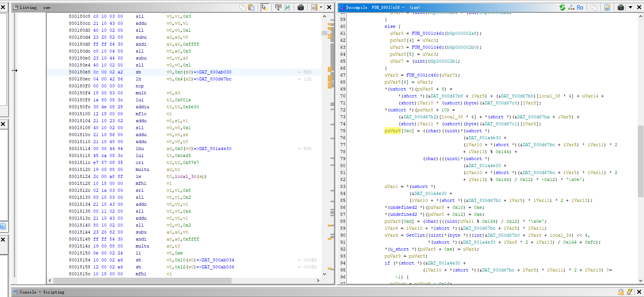Click address 800180c8 at the top of the Listing
Viewport: 644px width, 297px height.
click(x=80, y=16)
